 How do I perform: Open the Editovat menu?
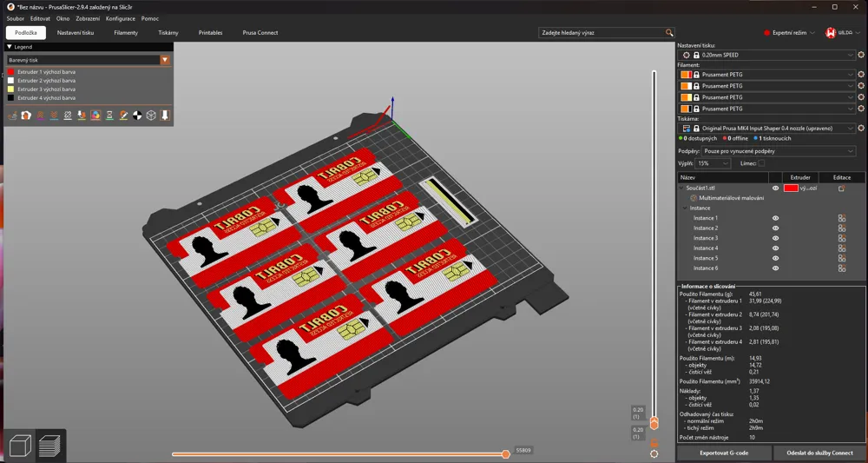(x=41, y=19)
